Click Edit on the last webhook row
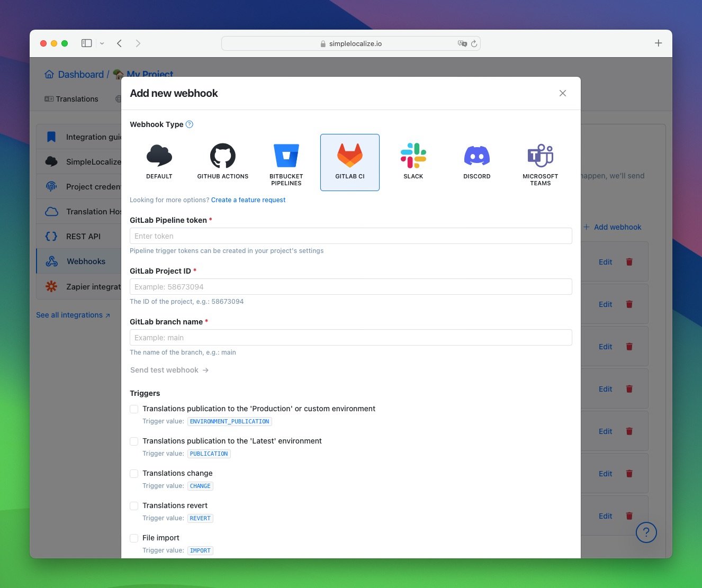The height and width of the screenshot is (588, 702). click(605, 516)
